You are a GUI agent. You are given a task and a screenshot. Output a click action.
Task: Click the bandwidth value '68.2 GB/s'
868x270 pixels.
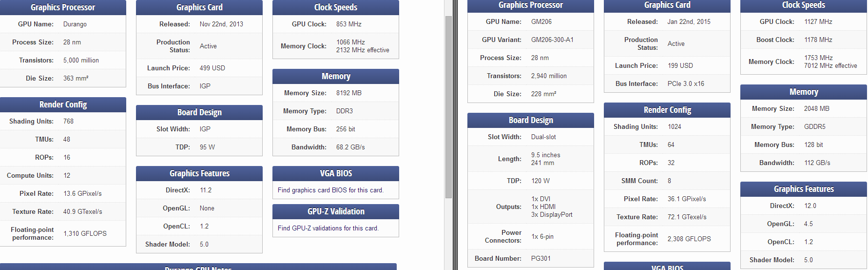pyautogui.click(x=350, y=147)
